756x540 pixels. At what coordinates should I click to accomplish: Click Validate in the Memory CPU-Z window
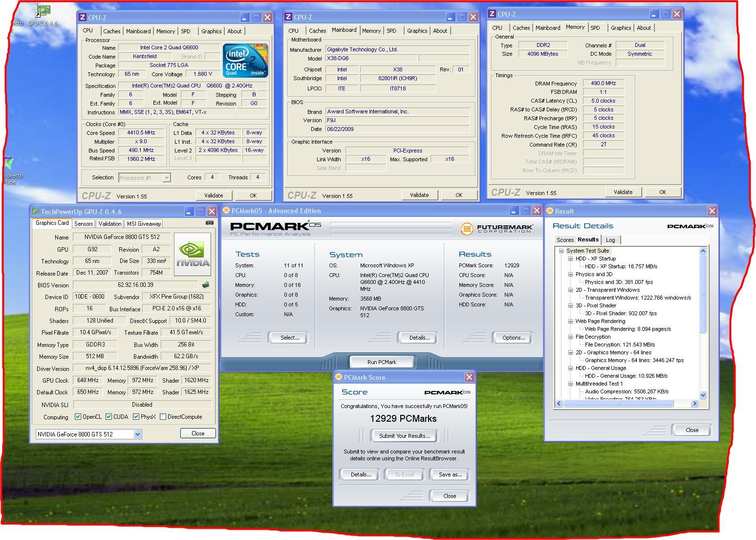pos(623,192)
